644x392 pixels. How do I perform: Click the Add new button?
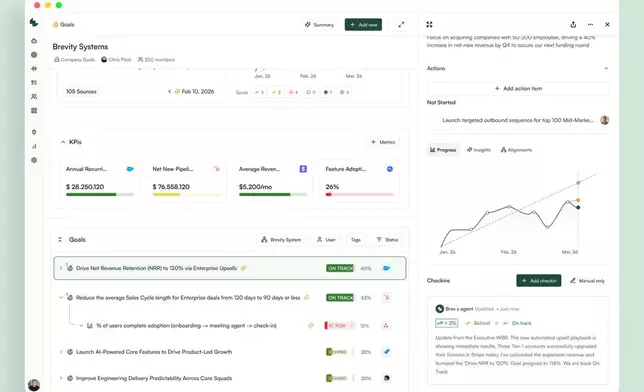pyautogui.click(x=363, y=25)
